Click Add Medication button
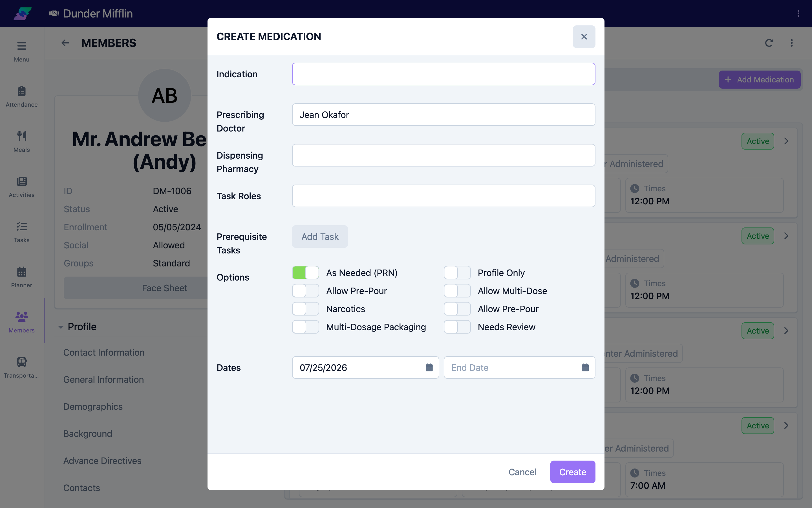This screenshot has width=812, height=508. [760, 80]
